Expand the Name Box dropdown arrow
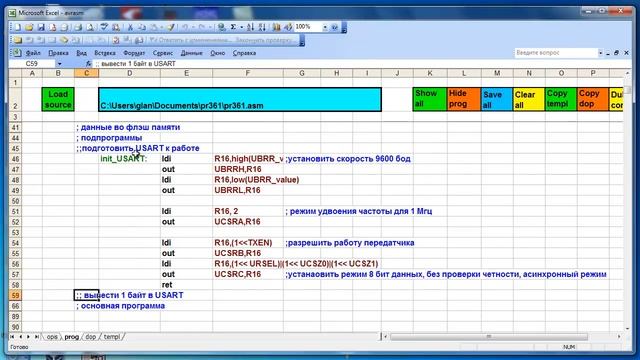This screenshot has width=640, height=360. pos(59,64)
